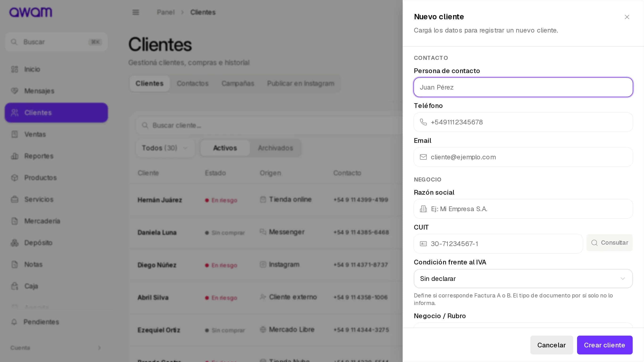Image resolution: width=644 pixels, height=362 pixels.
Task: Click the Buscar cliente search field
Action: 269,125
